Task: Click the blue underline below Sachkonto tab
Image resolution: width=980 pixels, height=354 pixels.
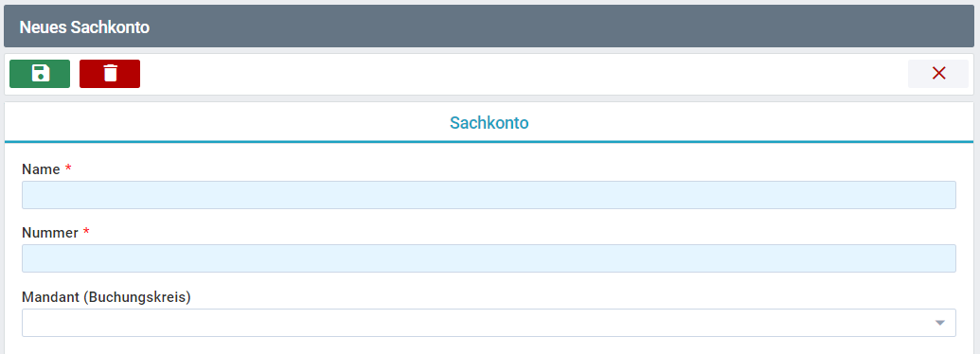Action: tap(490, 142)
